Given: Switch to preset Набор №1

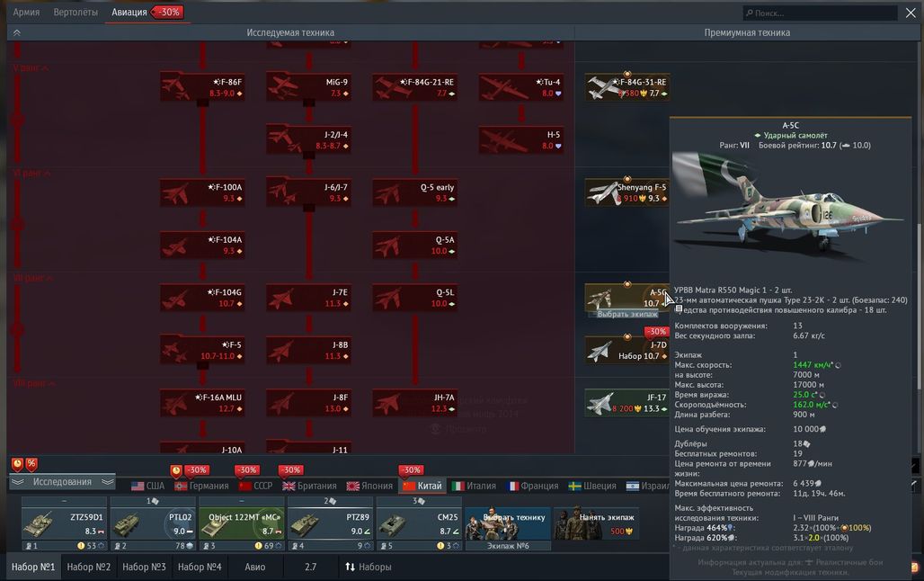Looking at the screenshot, I should pos(33,567).
